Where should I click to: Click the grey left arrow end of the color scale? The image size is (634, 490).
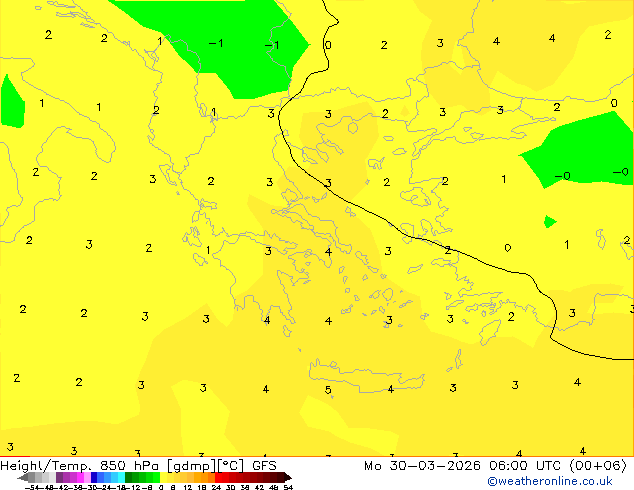pos(23,477)
